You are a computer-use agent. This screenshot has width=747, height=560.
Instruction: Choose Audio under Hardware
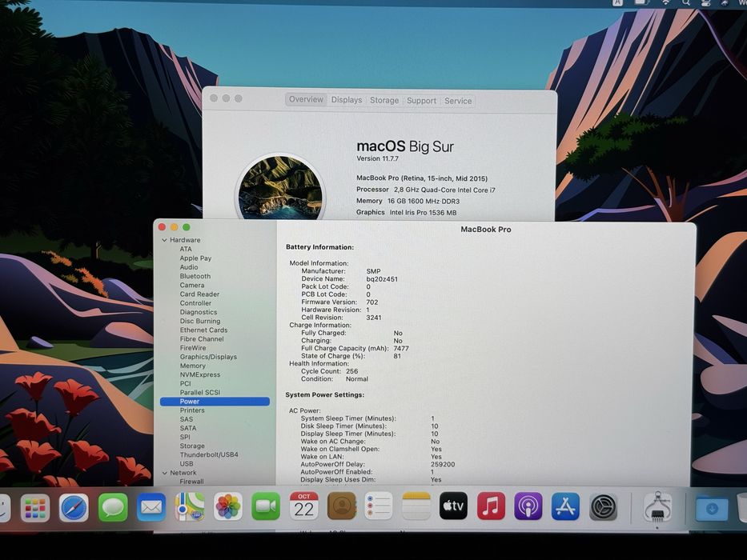coord(189,267)
